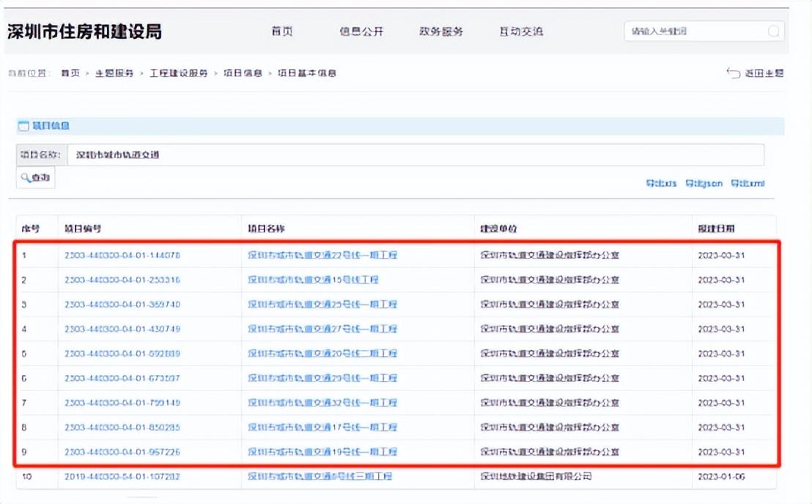Click the 建设单位 cell in row 5
This screenshot has width=812, height=504.
coord(550,353)
